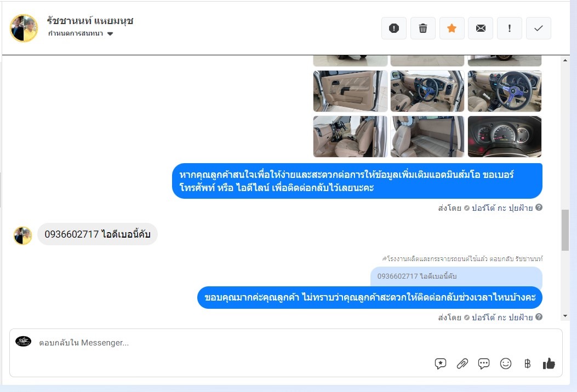
Task: Click help icon beside last ส่งโดย label
Action: tap(539, 316)
